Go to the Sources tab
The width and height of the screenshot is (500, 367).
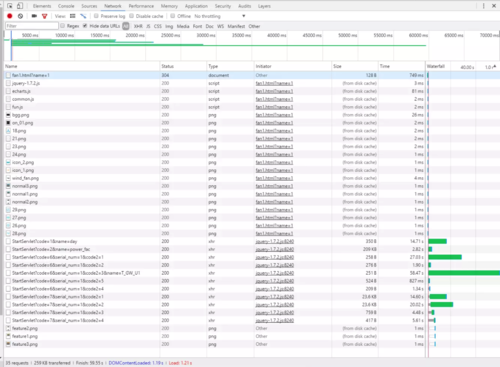(89, 6)
